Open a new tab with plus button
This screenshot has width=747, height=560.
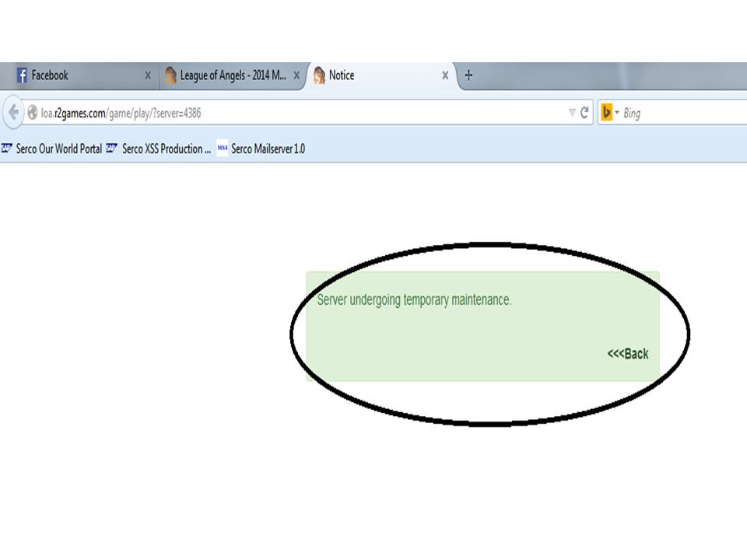point(468,75)
